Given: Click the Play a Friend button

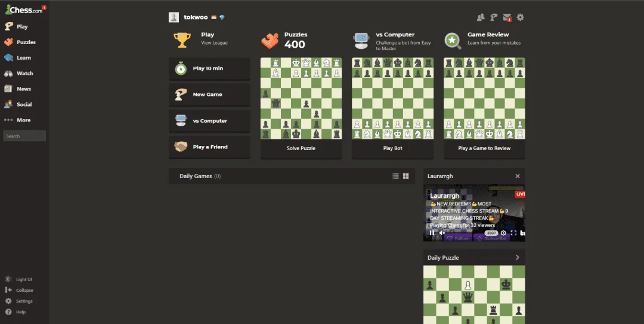Looking at the screenshot, I should [209, 147].
